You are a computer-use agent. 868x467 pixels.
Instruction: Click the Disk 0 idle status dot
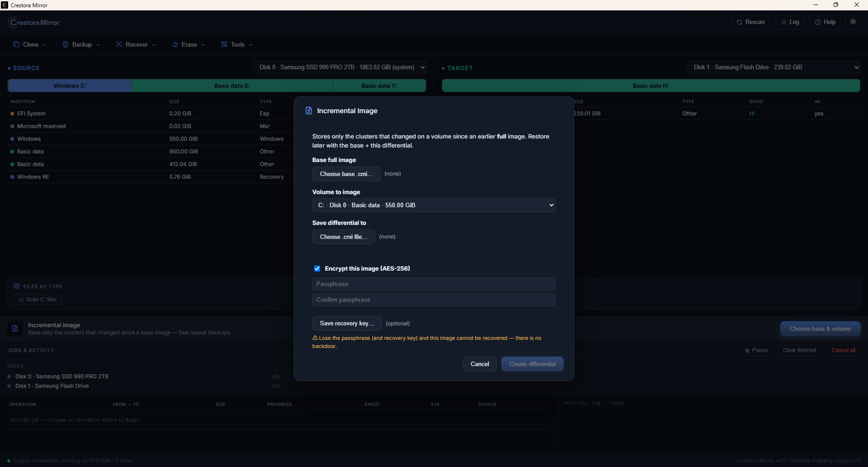[x=9, y=376]
